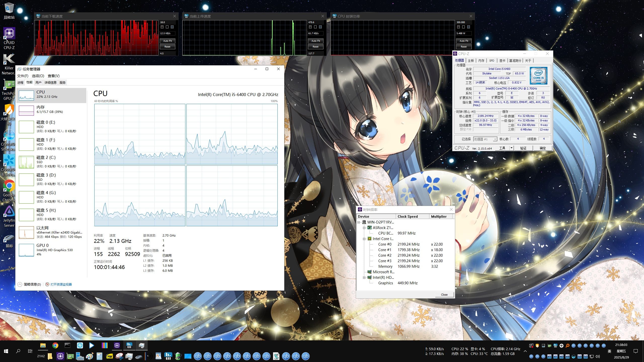The image size is (644, 362).
Task: Click Auto Fit in upload speed graph
Action: click(x=315, y=41)
